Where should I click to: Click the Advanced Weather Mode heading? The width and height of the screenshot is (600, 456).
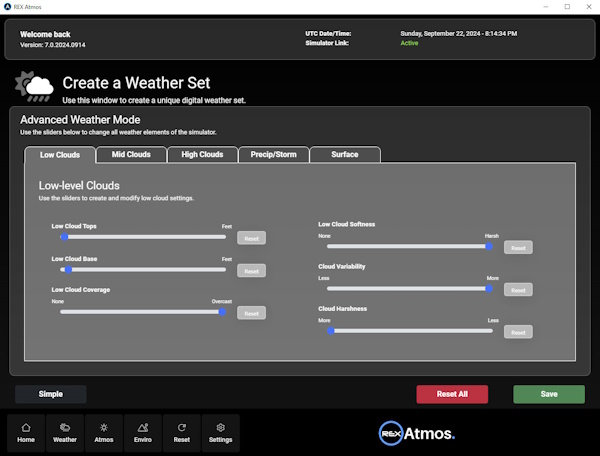tap(80, 120)
